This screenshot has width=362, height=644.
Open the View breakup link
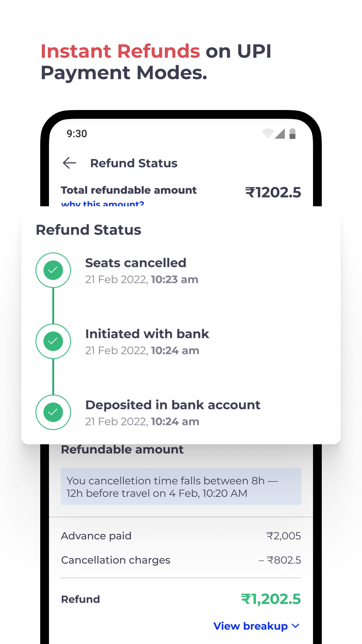pyautogui.click(x=251, y=626)
